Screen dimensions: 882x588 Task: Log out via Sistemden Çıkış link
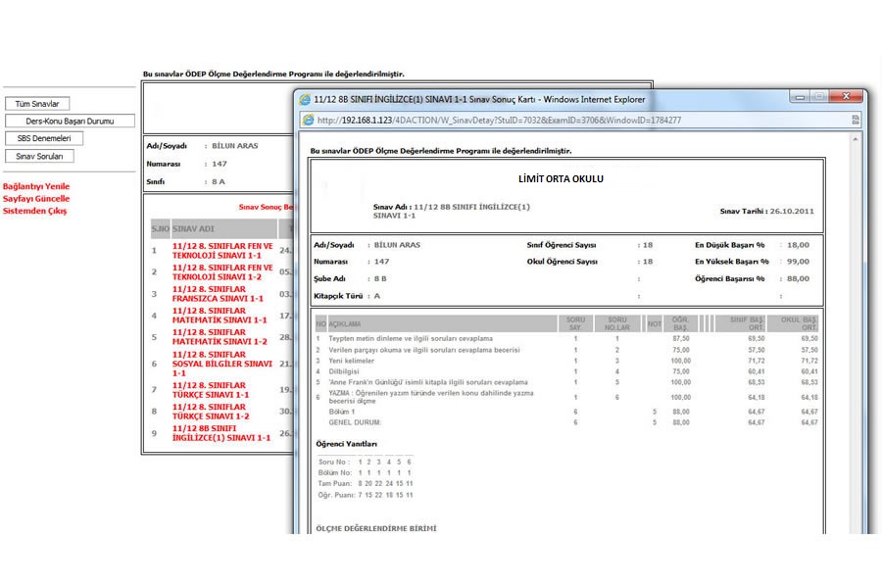pos(35,211)
